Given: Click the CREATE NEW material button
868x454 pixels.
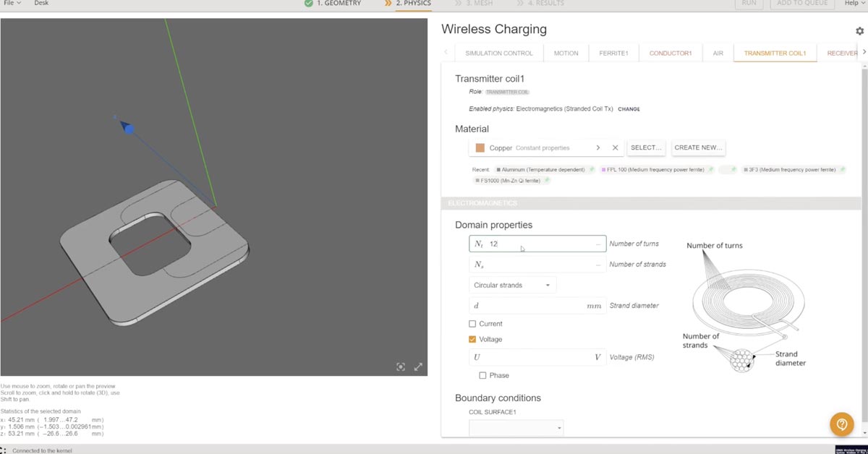Looking at the screenshot, I should [x=698, y=147].
